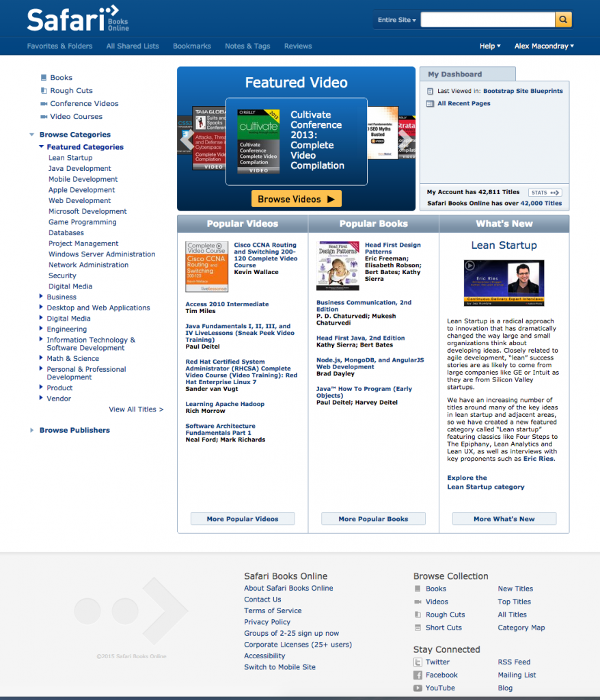The width and height of the screenshot is (600, 700).
Task: Open the RSS Feed link
Action: coord(515,662)
